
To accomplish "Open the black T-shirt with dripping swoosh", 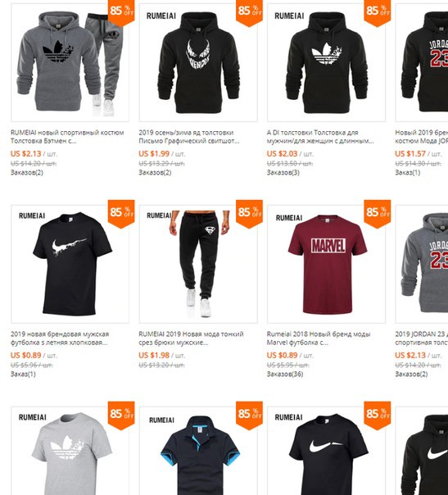I will click(70, 264).
